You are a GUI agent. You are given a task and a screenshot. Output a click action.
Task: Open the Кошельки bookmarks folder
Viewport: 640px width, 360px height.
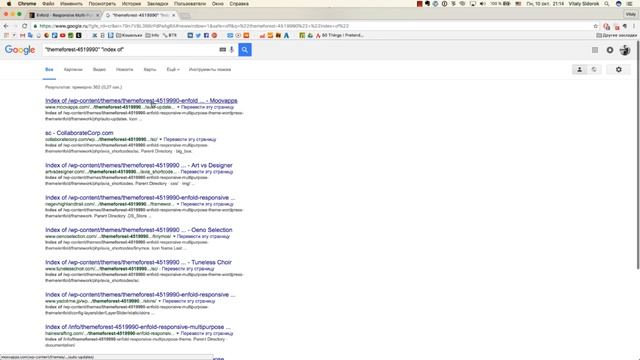point(129,36)
